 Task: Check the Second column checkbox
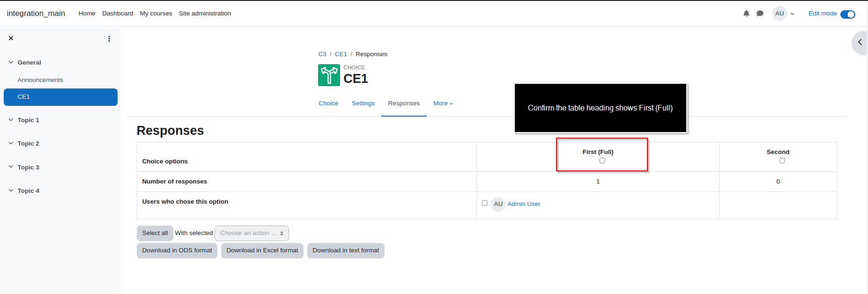point(782,161)
